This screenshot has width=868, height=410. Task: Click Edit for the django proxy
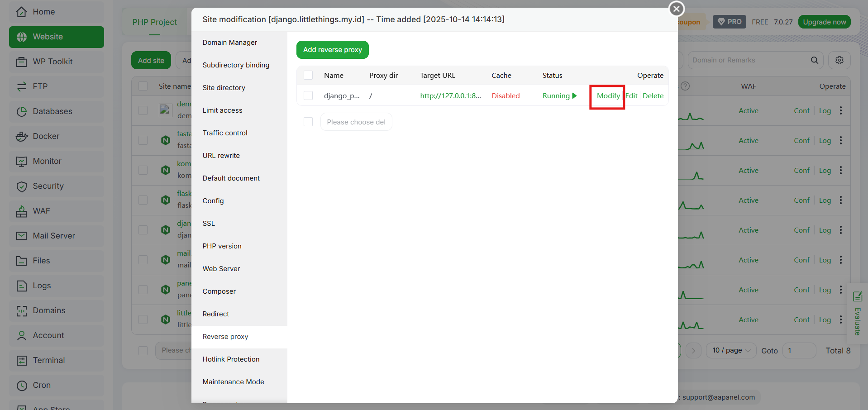coord(631,95)
